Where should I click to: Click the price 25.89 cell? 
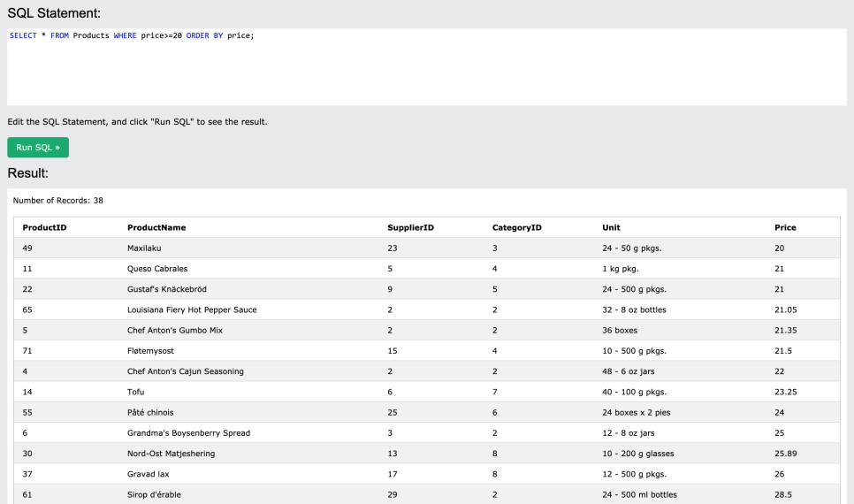[x=785, y=454]
